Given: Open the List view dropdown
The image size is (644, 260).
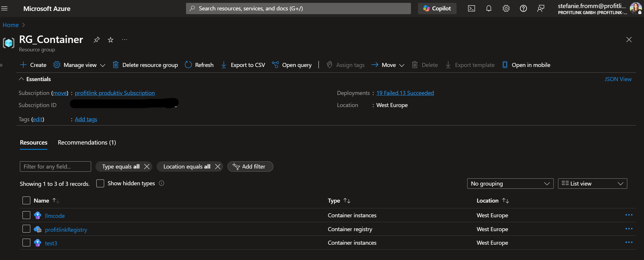Looking at the screenshot, I should (x=592, y=184).
